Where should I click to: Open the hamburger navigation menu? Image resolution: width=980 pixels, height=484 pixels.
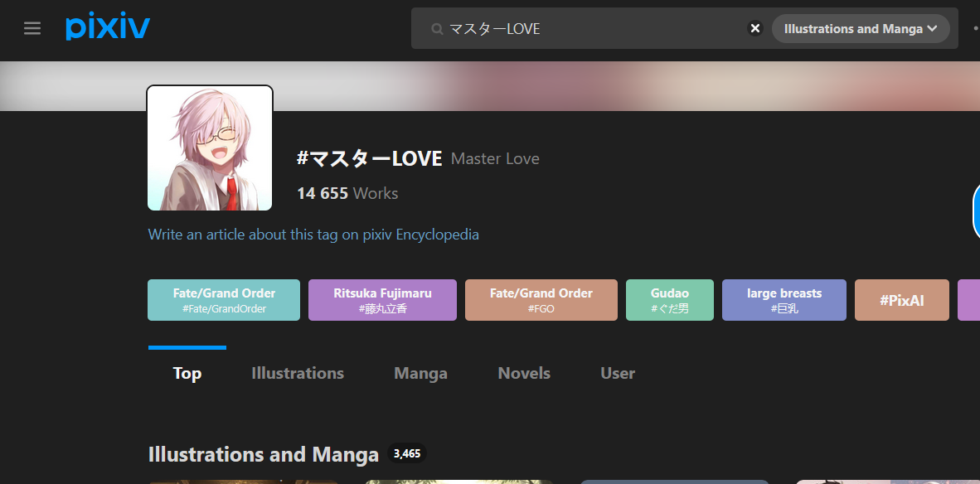click(x=32, y=28)
